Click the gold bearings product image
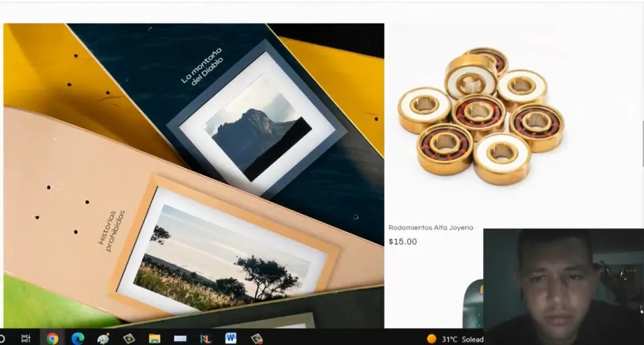 [x=482, y=116]
